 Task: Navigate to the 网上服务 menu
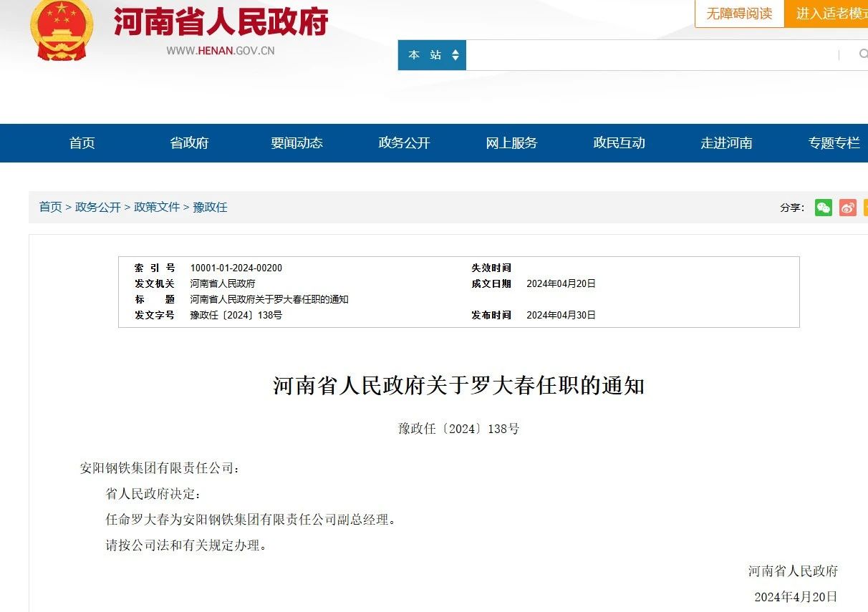511,143
